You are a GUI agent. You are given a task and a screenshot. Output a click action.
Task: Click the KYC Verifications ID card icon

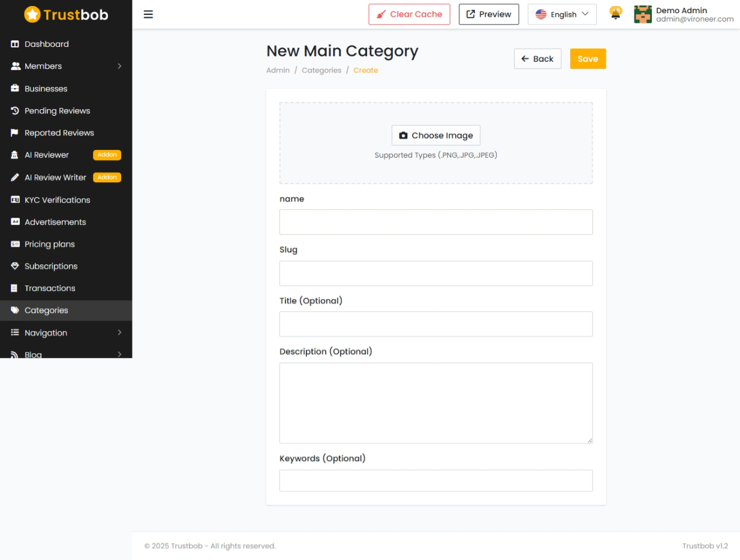[x=15, y=200]
